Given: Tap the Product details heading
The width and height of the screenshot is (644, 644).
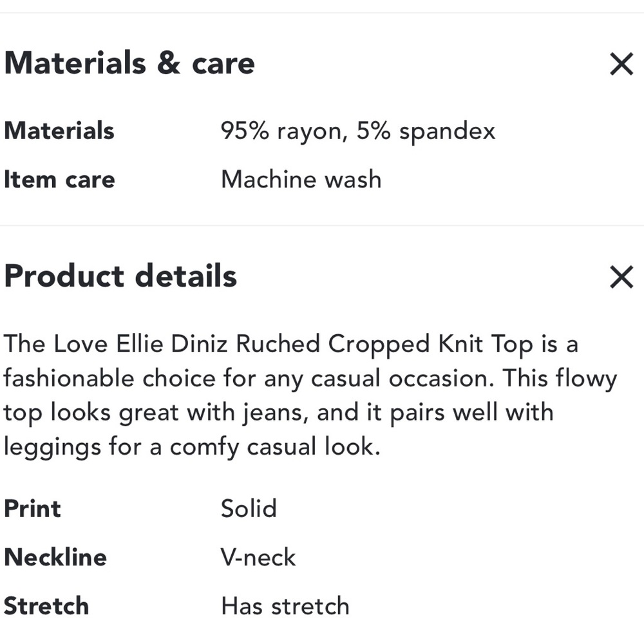Looking at the screenshot, I should click(x=120, y=276).
